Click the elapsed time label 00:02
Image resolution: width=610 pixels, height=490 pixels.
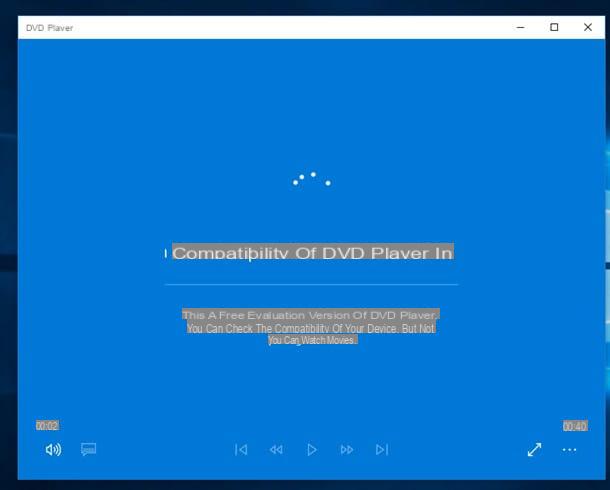47,425
